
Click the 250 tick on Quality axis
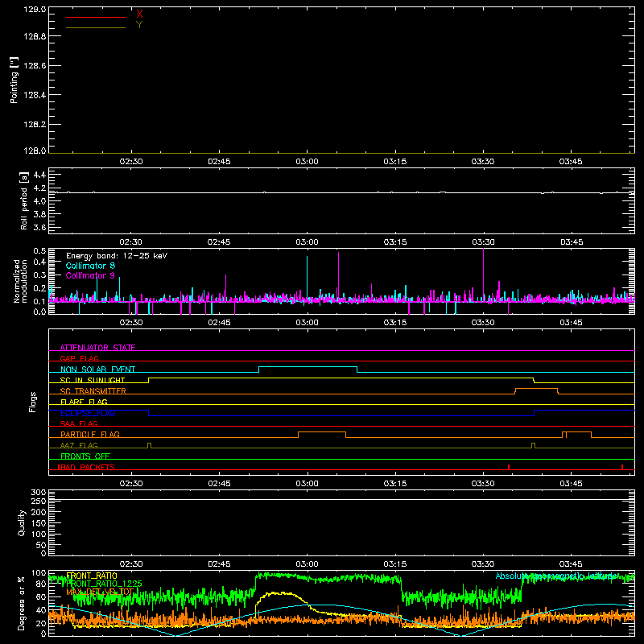coord(38,502)
